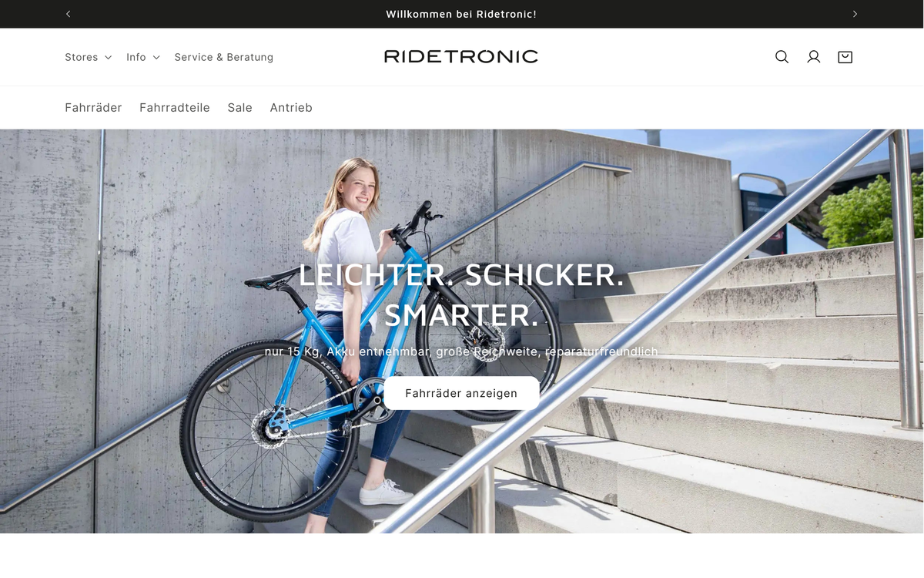
Task: Open the Fahrradteile menu item
Action: pyautogui.click(x=175, y=108)
